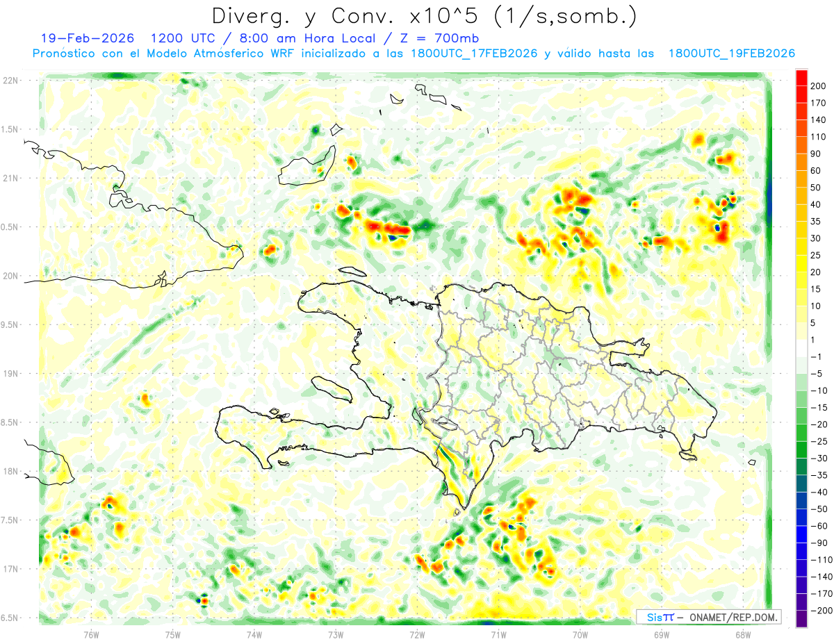This screenshot has width=834, height=644.
Task: Click the '19N' latitude label
Action: [x=10, y=374]
